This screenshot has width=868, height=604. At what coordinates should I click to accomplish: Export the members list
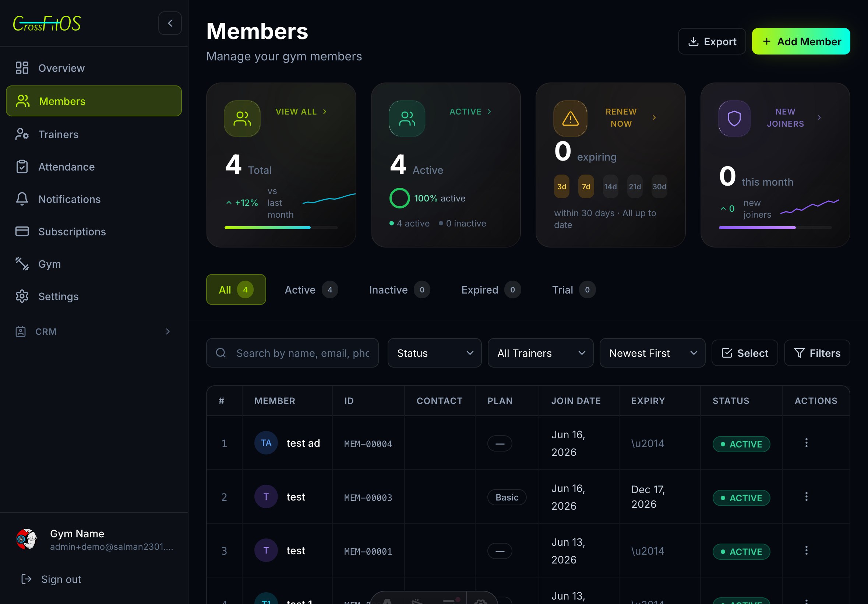pos(712,41)
